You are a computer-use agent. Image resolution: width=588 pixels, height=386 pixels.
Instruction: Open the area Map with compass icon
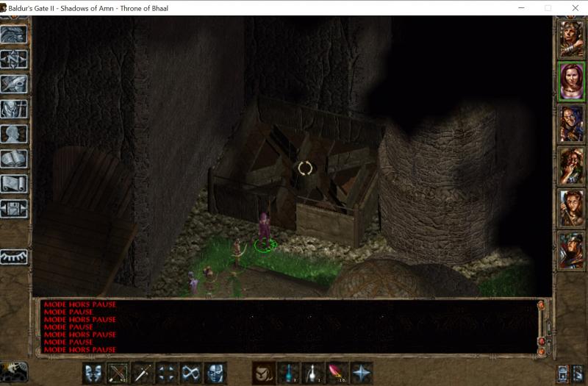[14, 60]
